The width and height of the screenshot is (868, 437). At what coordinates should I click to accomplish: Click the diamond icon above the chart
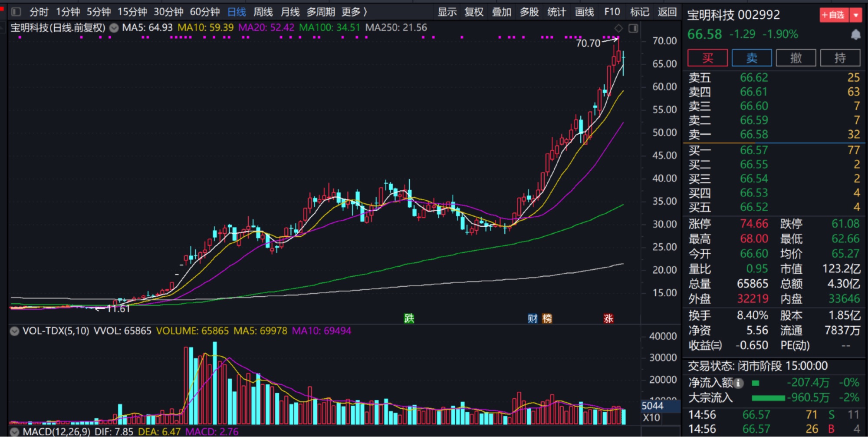(x=619, y=28)
